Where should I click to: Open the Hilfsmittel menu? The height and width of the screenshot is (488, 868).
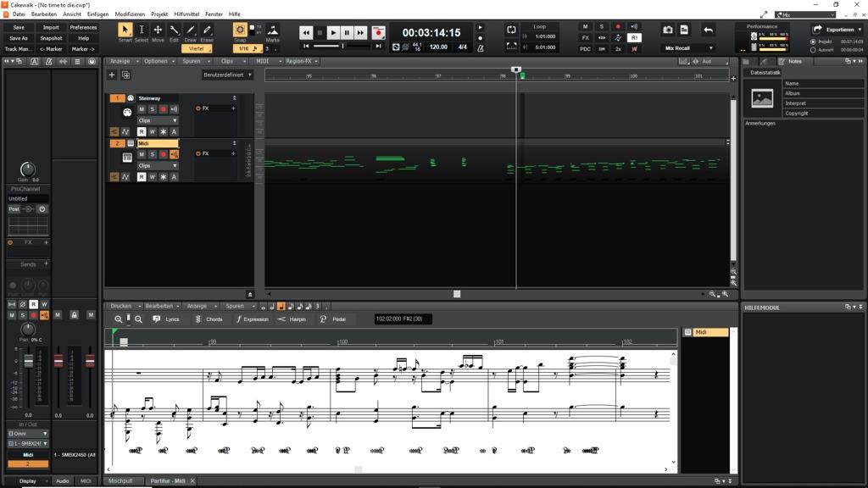(x=186, y=14)
